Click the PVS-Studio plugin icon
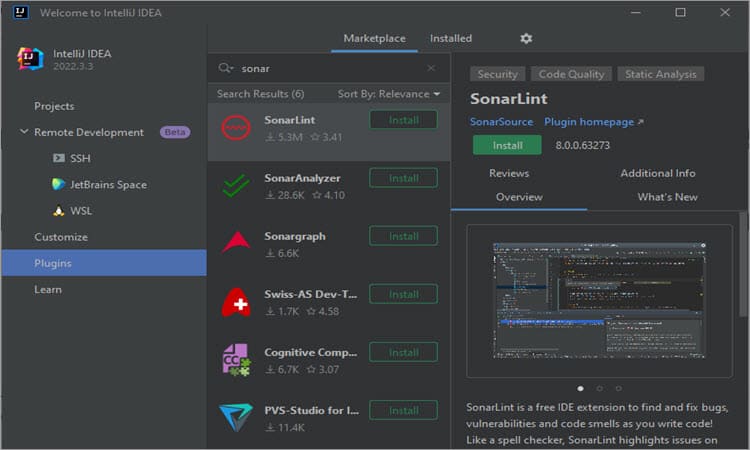 coord(236,417)
